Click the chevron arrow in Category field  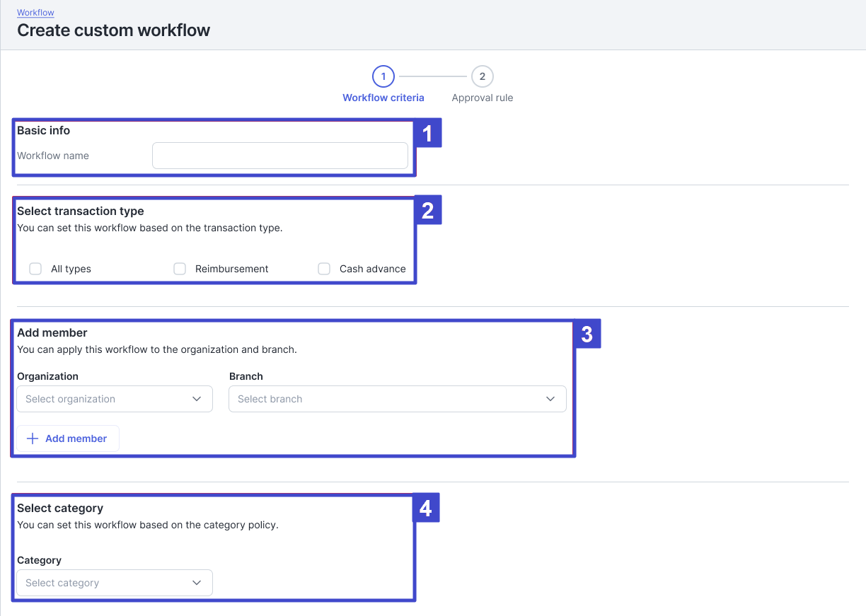tap(197, 583)
